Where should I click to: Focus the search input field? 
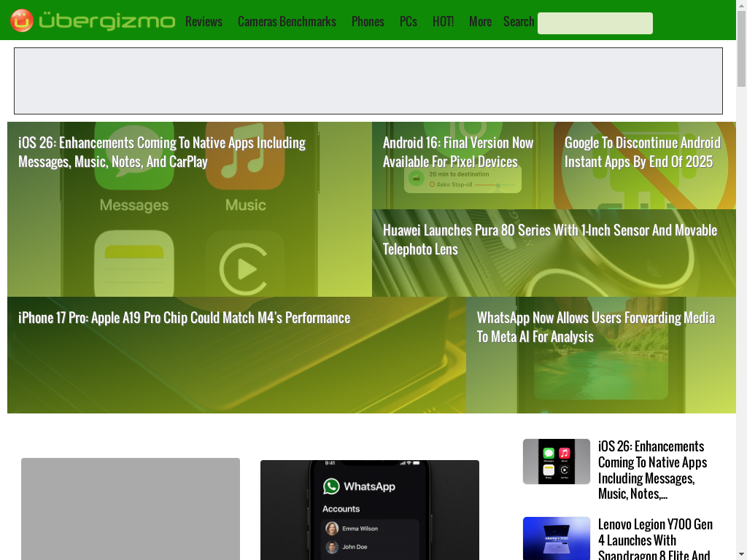coord(595,23)
